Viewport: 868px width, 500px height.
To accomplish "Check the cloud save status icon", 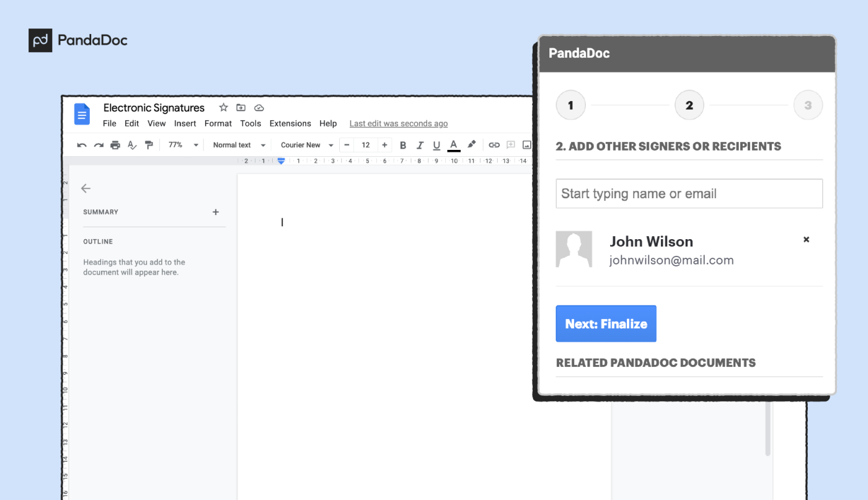I will point(259,108).
